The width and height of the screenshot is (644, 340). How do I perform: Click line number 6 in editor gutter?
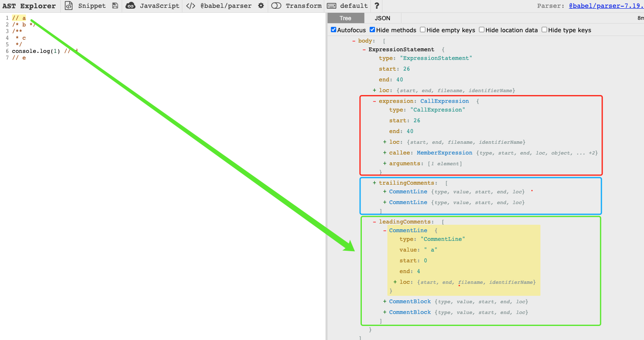[x=7, y=51]
